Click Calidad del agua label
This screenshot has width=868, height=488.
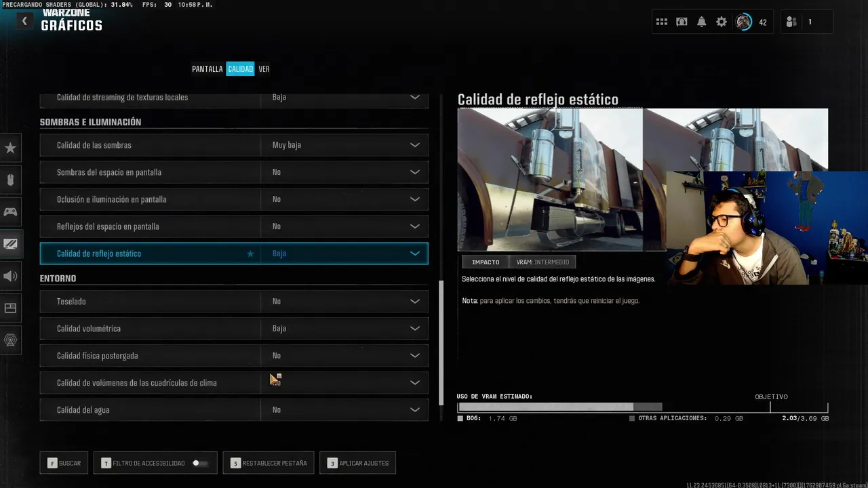pyautogui.click(x=83, y=409)
